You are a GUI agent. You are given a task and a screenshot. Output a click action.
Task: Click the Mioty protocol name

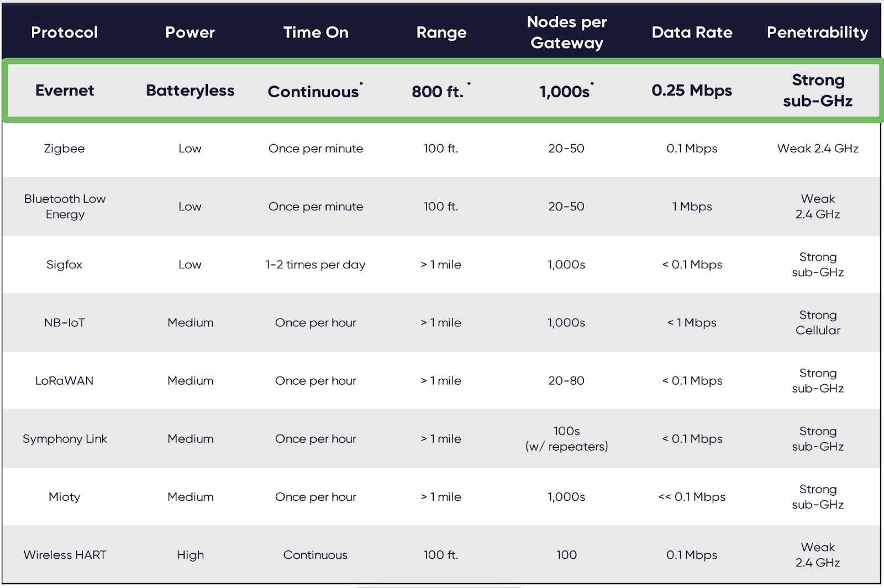[x=65, y=497]
